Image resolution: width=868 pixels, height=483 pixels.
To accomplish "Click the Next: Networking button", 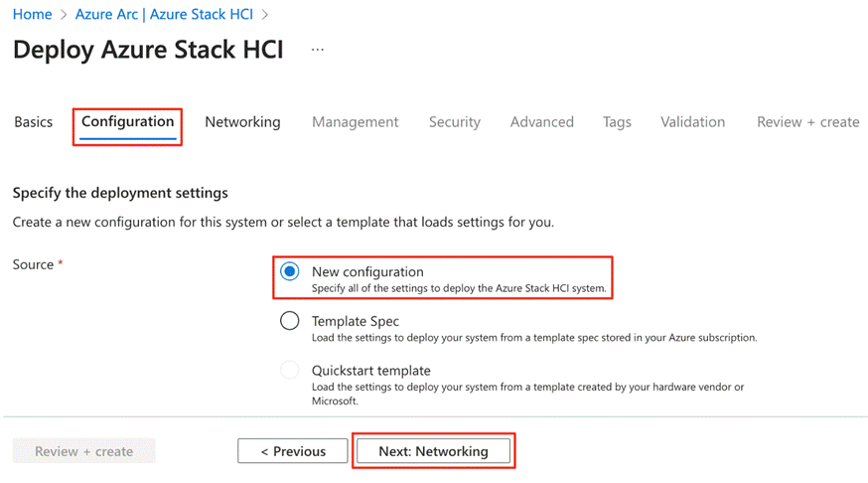I will point(433,451).
